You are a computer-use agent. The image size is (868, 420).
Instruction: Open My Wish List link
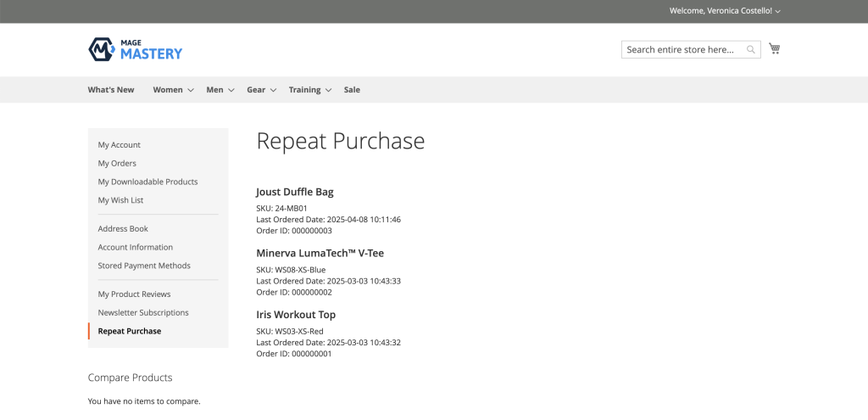(120, 200)
